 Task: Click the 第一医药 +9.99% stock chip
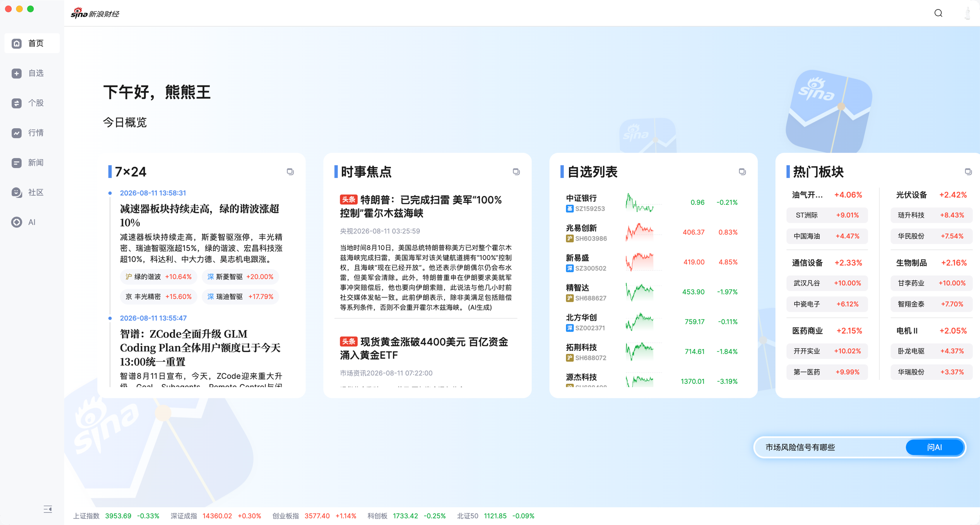coord(827,372)
